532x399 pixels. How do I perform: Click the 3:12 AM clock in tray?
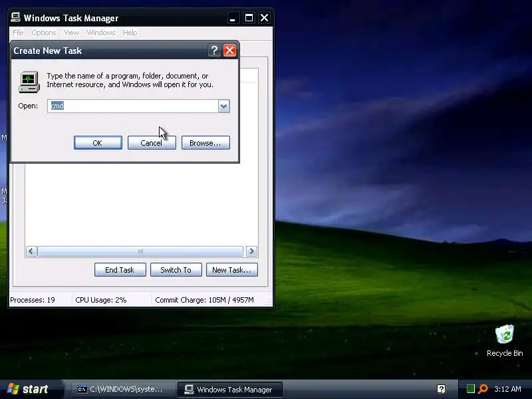tap(507, 389)
